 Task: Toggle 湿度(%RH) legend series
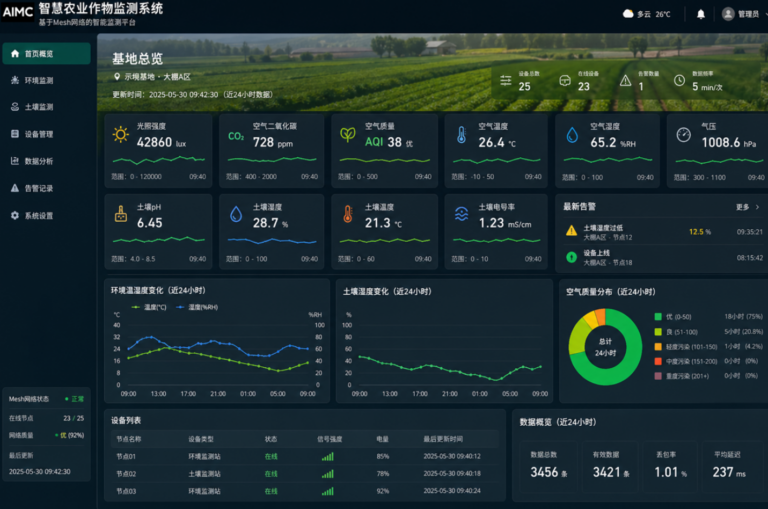197,307
